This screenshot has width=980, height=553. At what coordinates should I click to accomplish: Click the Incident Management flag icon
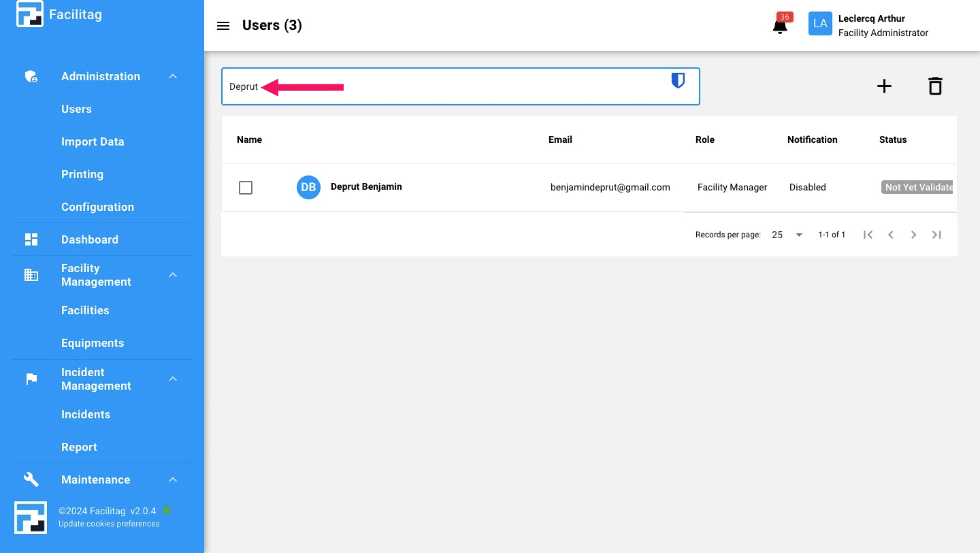point(31,379)
